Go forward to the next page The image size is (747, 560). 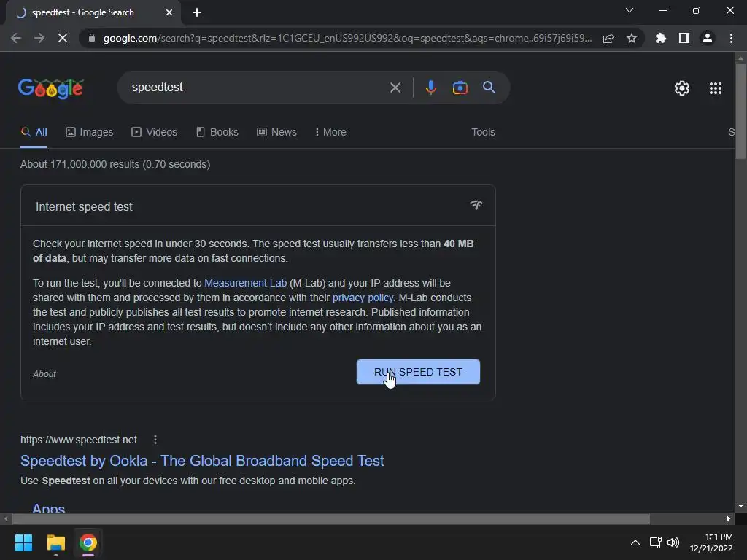[x=39, y=38]
